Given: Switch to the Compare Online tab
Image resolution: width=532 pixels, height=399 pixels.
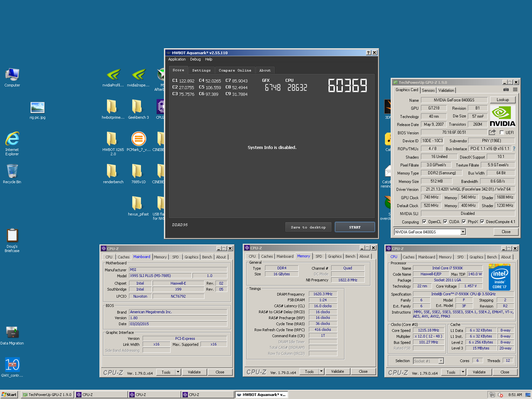Looking at the screenshot, I should click(235, 70).
